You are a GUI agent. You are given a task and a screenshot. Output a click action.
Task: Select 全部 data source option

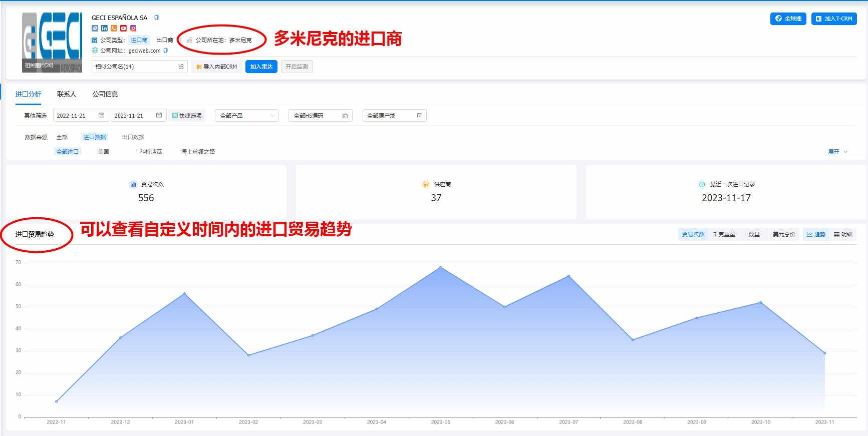62,137
